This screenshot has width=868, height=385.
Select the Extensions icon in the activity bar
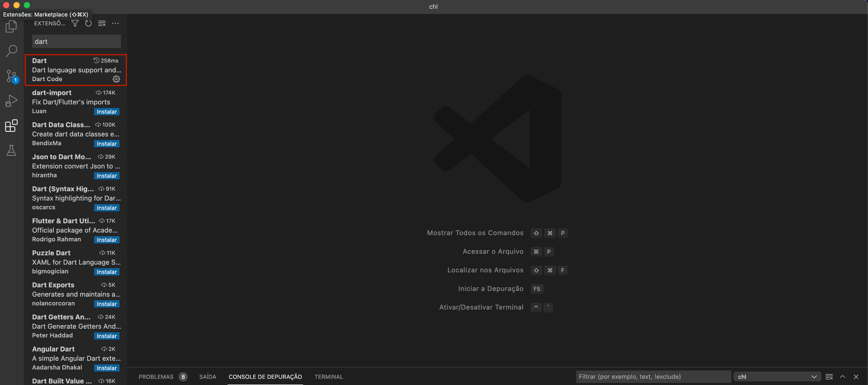tap(11, 126)
